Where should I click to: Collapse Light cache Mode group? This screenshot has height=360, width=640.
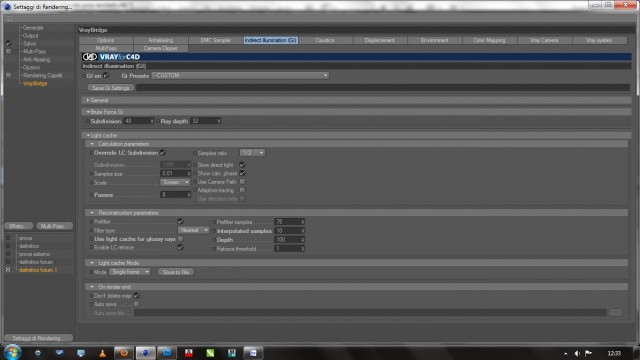(x=92, y=263)
